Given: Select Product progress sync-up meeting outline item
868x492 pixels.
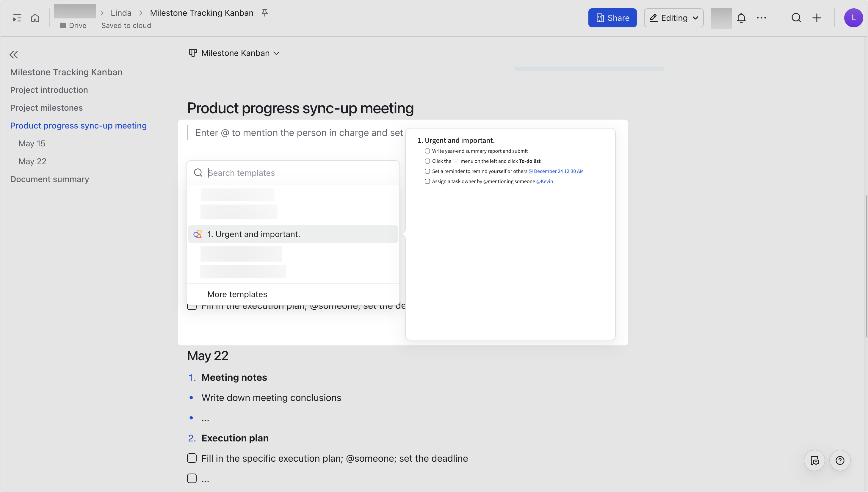Looking at the screenshot, I should coord(79,126).
